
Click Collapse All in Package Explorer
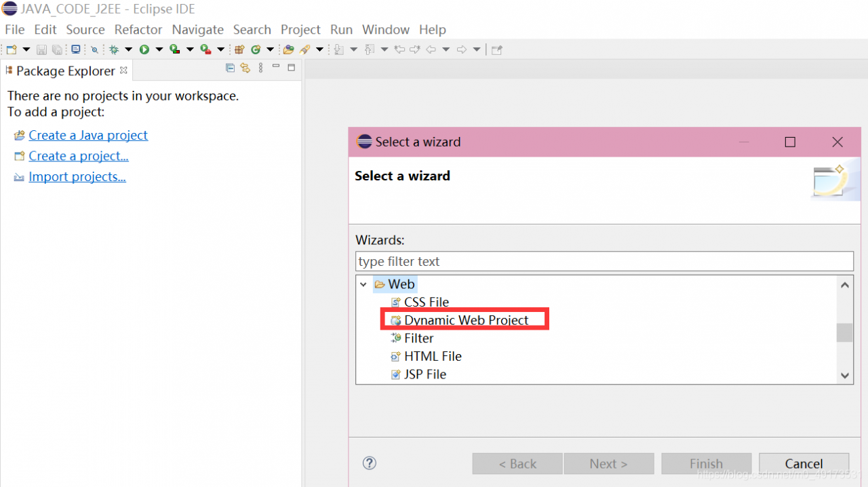(231, 68)
